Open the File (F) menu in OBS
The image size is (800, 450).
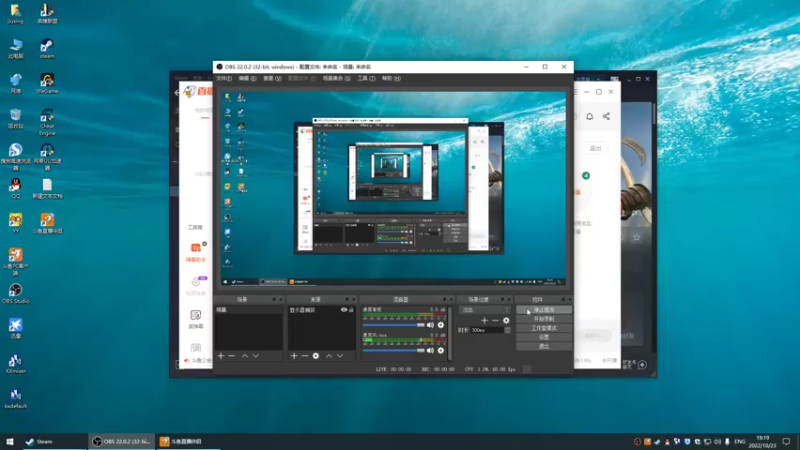pos(224,79)
